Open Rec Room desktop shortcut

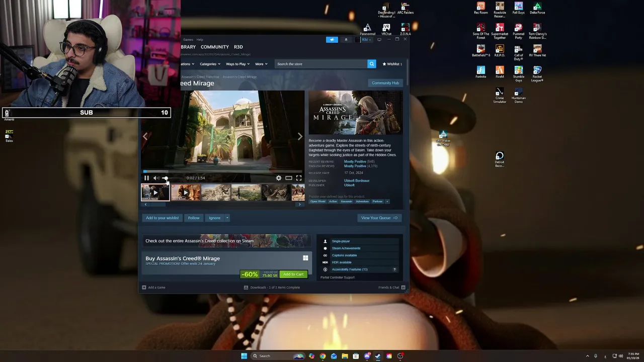481,9
